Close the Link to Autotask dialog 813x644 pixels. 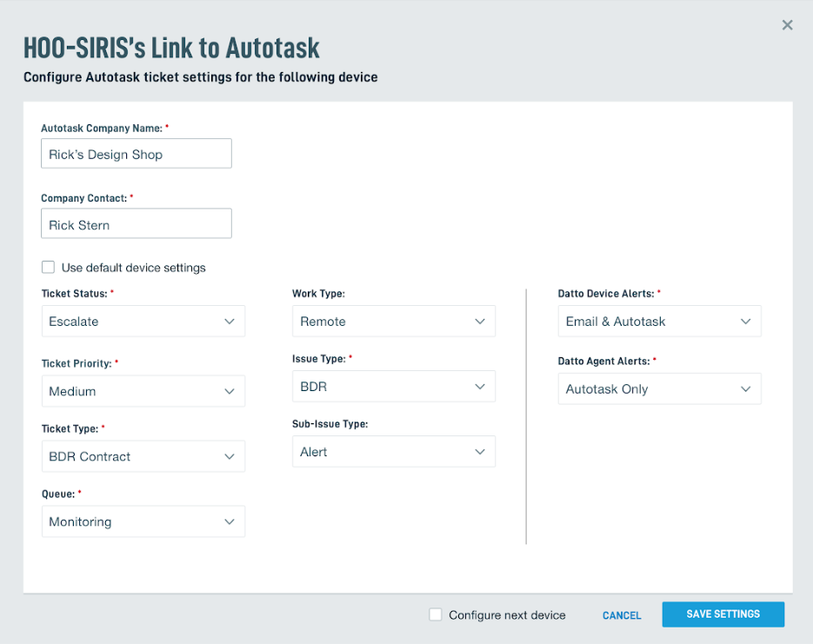tap(787, 25)
